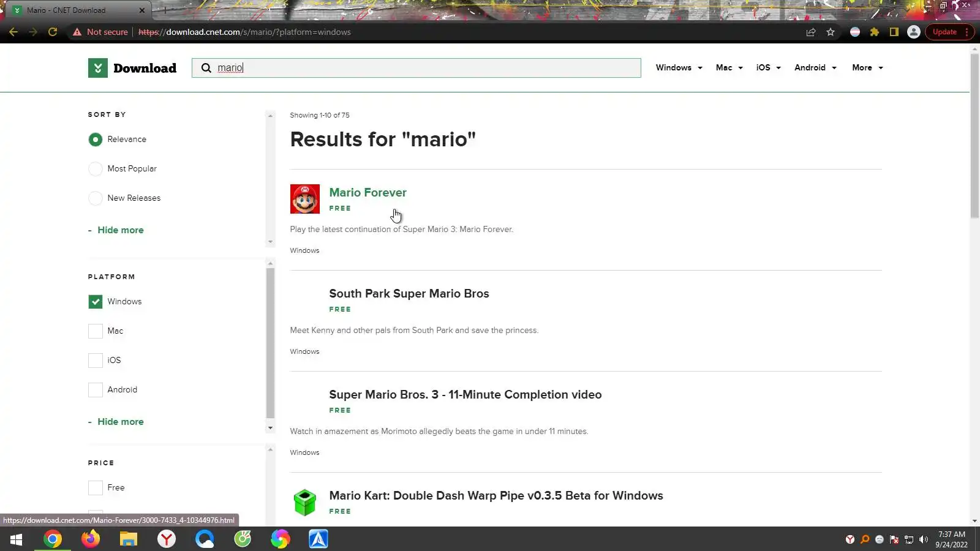Open the More navigation dropdown

click(868, 68)
